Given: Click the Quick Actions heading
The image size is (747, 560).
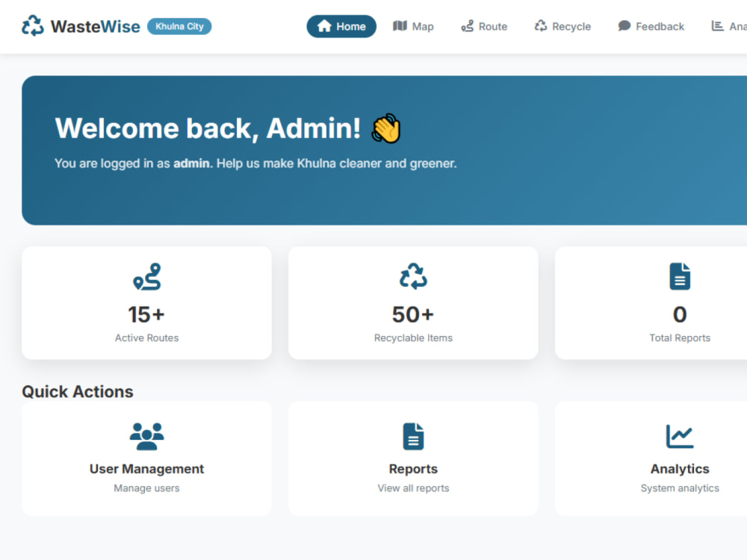Looking at the screenshot, I should pos(78,391).
